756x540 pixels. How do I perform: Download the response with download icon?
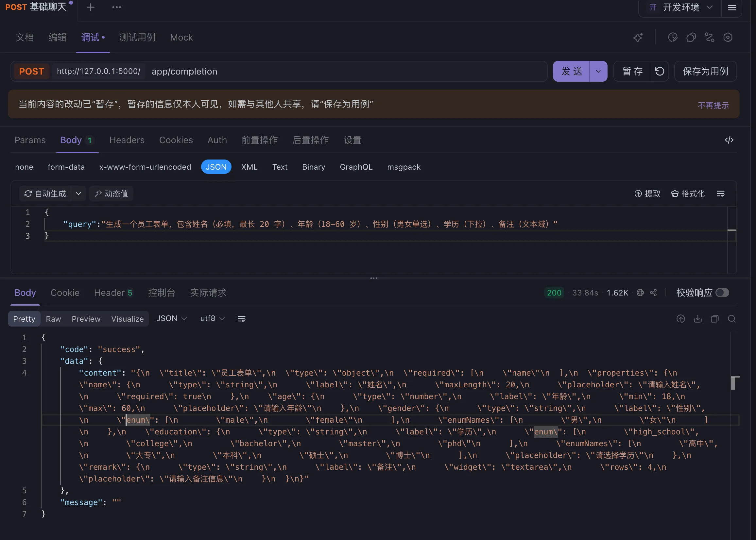coord(697,319)
